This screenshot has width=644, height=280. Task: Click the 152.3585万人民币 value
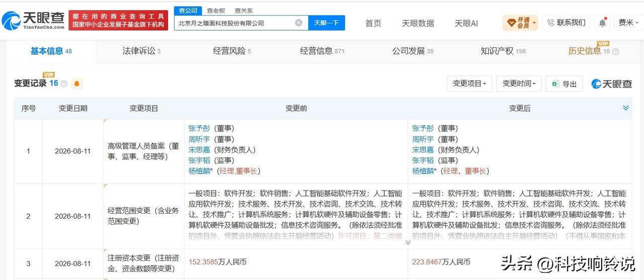click(217, 262)
